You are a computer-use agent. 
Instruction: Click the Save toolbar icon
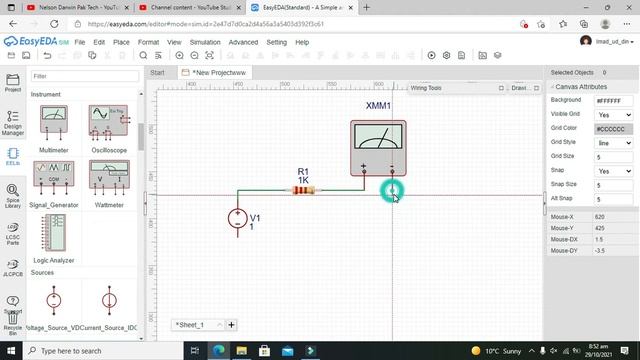(26, 55)
